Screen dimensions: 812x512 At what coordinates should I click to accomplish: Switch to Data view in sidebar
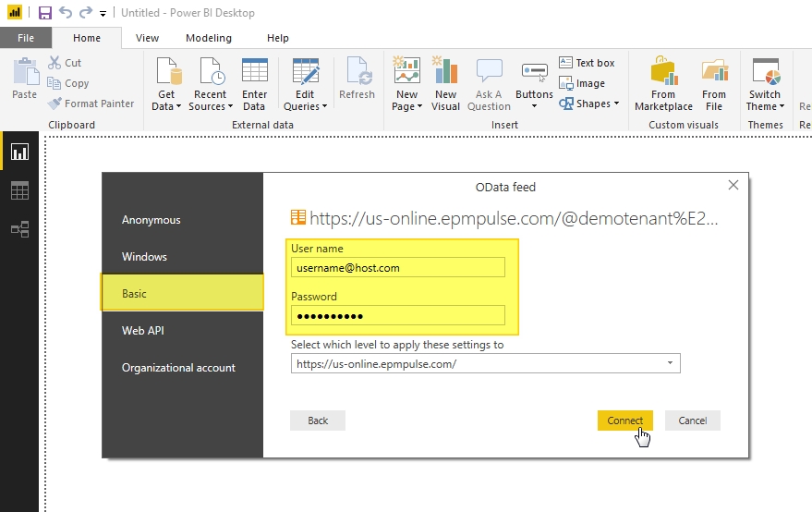[19, 190]
